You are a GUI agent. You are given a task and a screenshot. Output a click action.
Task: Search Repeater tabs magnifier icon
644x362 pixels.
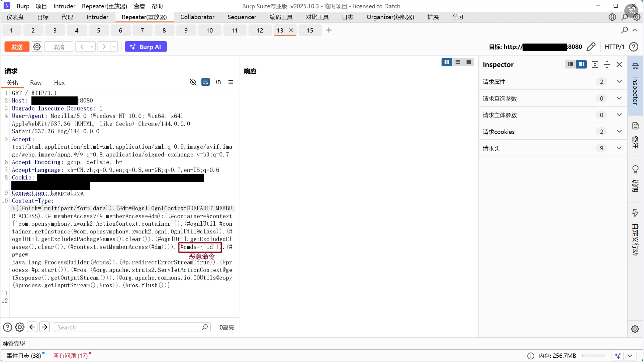(x=624, y=30)
